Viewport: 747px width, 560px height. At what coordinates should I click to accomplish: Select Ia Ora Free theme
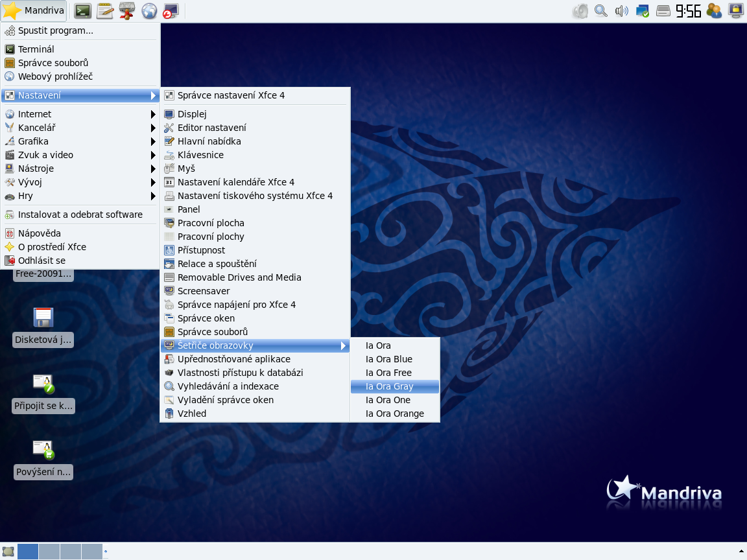395,373
